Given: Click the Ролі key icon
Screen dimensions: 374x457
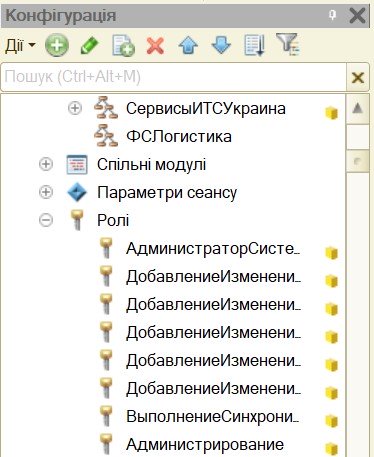Looking at the screenshot, I should coord(77,220).
